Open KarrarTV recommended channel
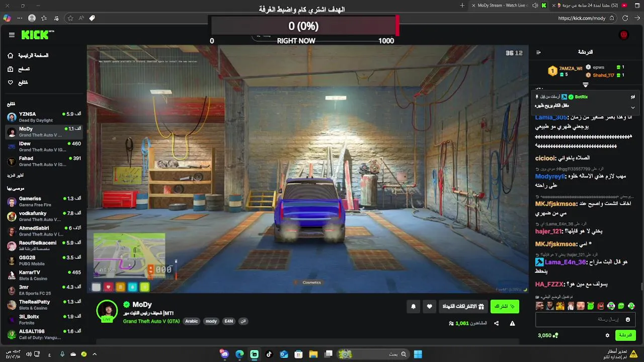Screen dimensions: 644x362 44,275
